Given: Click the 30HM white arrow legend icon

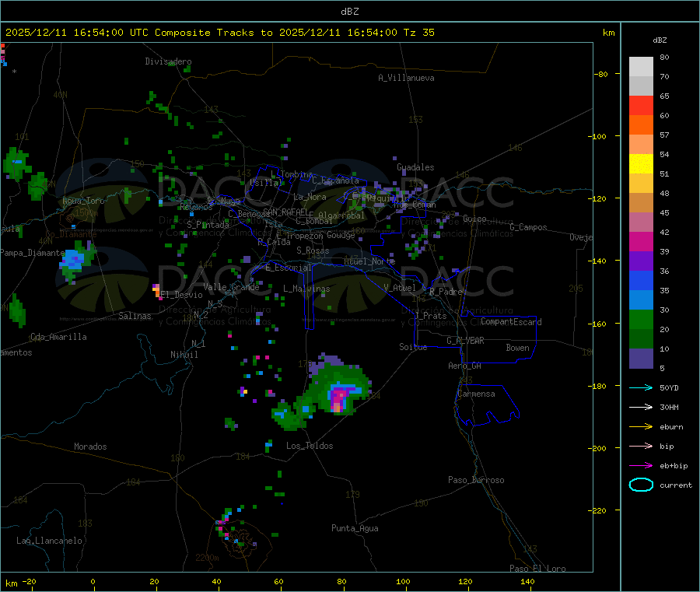Looking at the screenshot, I should [x=641, y=407].
